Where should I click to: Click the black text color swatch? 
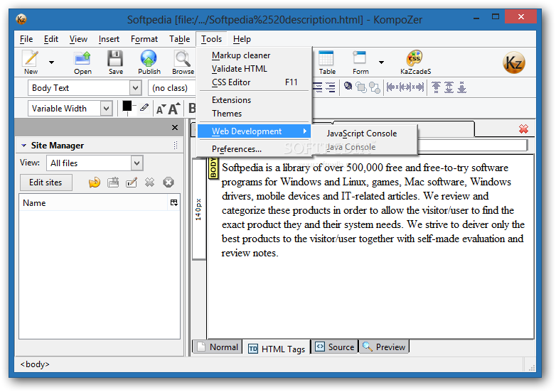point(127,107)
